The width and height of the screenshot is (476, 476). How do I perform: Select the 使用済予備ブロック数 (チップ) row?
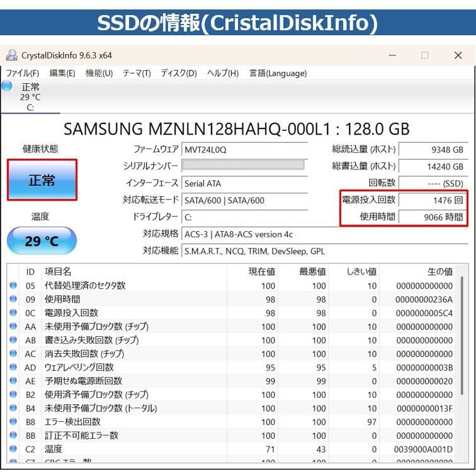[x=231, y=395]
